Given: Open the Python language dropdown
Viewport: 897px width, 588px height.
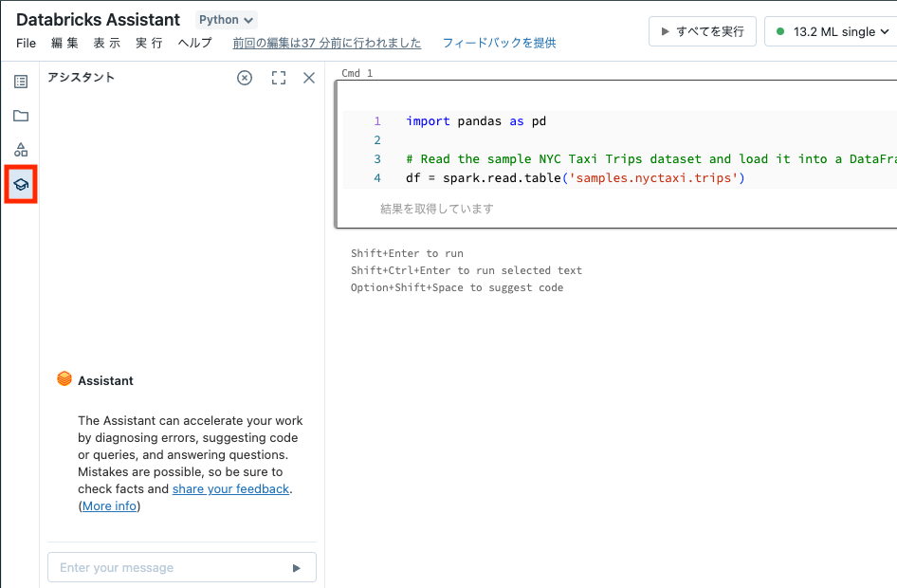Looking at the screenshot, I should coord(226,19).
